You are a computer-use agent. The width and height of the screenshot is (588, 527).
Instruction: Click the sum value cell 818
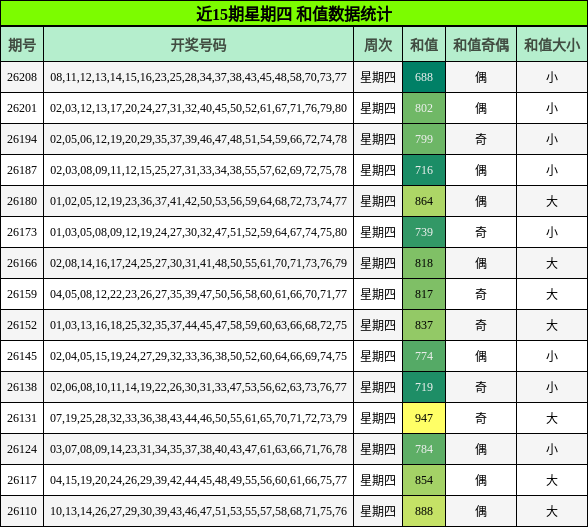pos(424,263)
